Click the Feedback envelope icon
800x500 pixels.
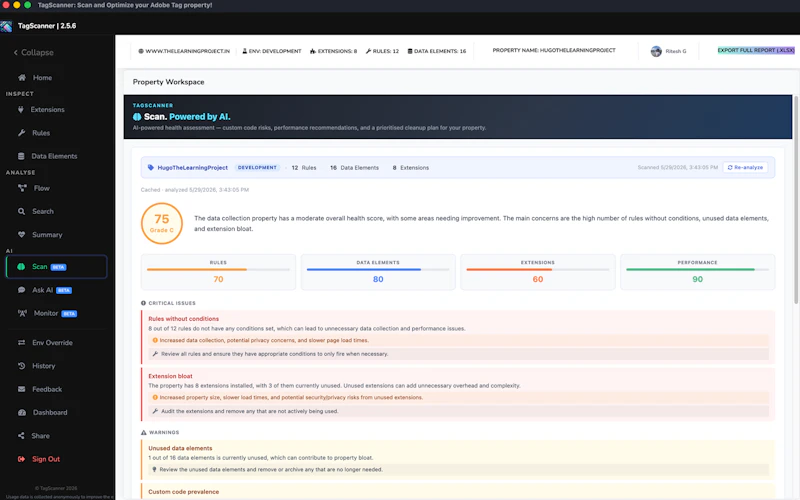click(x=21, y=389)
